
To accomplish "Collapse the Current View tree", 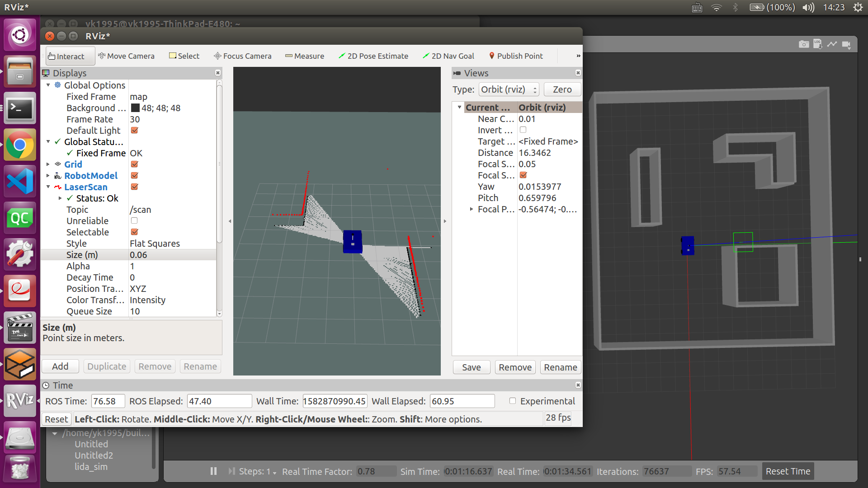I will pos(460,108).
